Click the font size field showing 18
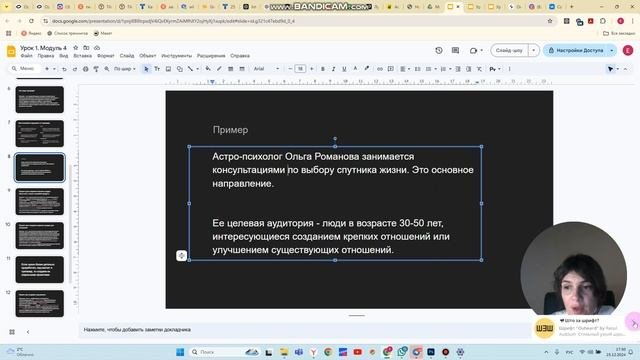 pos(300,69)
